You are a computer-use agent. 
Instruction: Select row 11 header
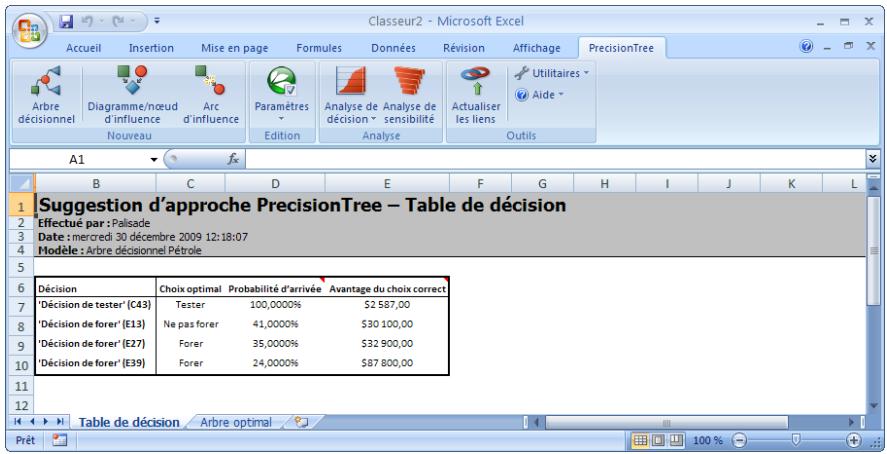click(22, 386)
